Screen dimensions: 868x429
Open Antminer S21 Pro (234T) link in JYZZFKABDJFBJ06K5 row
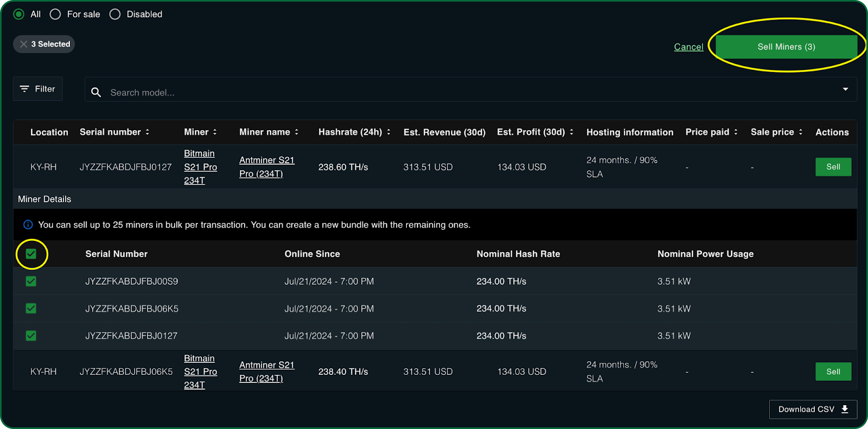267,372
